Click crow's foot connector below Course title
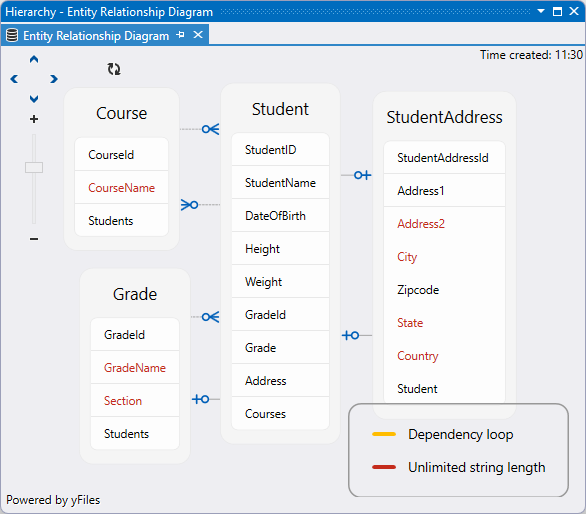Viewport: 586px width, 514px height. [210, 129]
